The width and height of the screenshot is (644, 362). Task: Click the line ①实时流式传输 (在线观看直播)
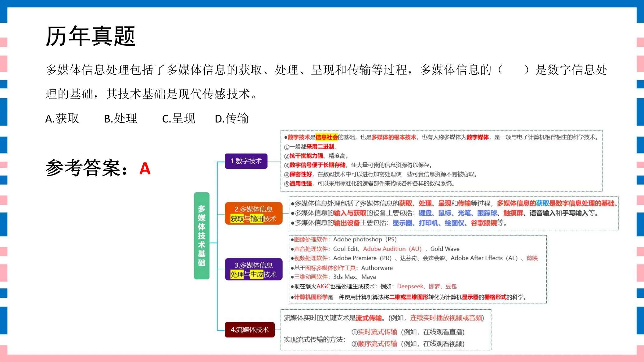(408, 332)
